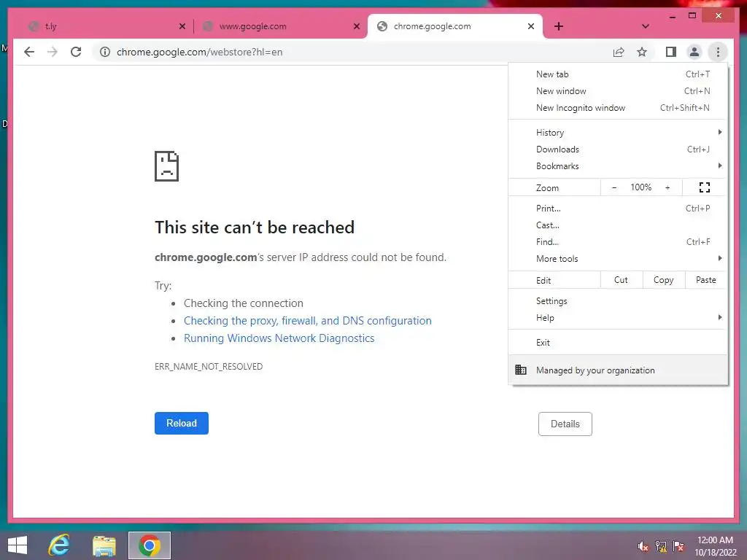Open the profile avatar icon
This screenshot has height=560, width=747.
pos(694,52)
